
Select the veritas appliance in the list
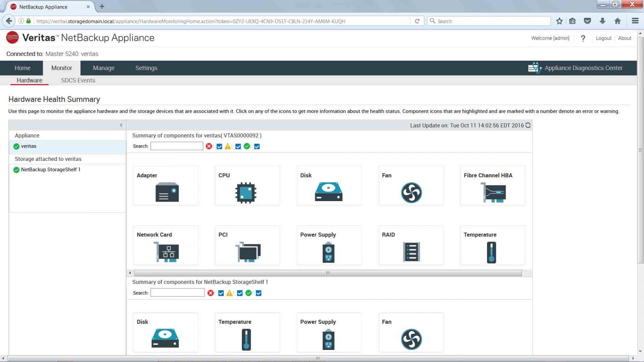(67, 146)
